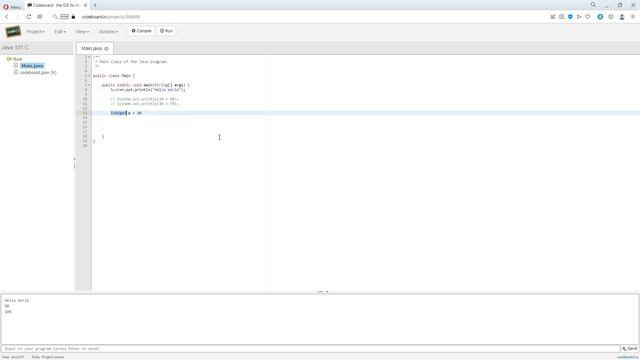Go back to the previous page
640x360 pixels.
tap(7, 17)
